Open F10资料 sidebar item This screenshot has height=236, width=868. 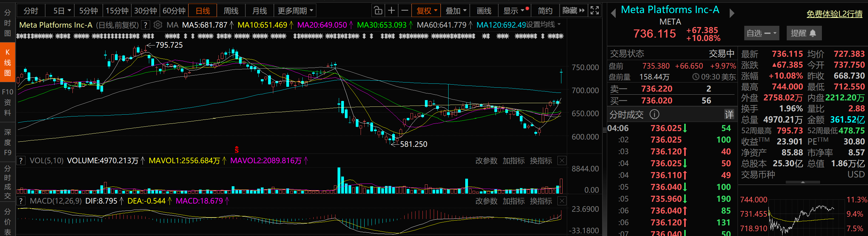point(7,102)
